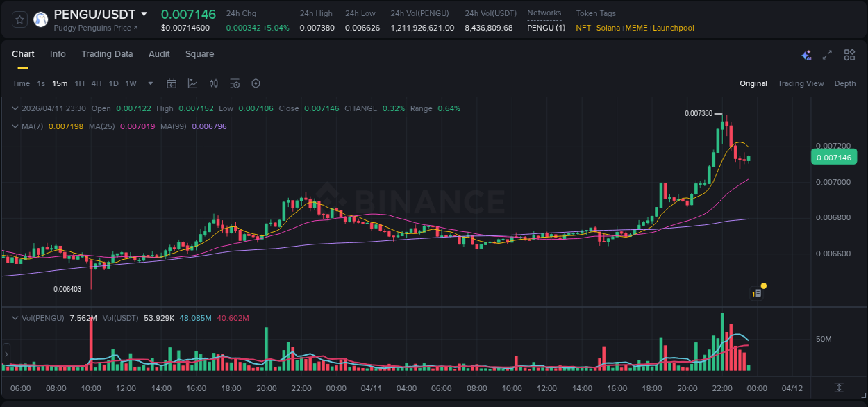Image resolution: width=868 pixels, height=407 pixels.
Task: Open the Launchpool token tag link
Action: pos(673,28)
